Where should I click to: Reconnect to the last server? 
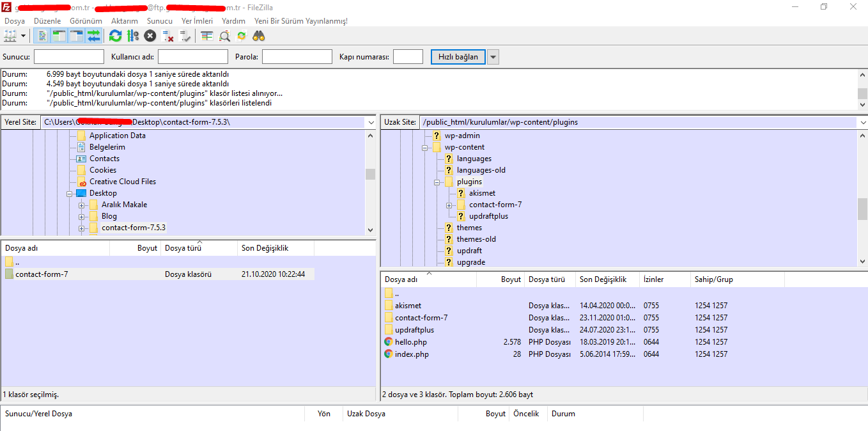(x=185, y=36)
